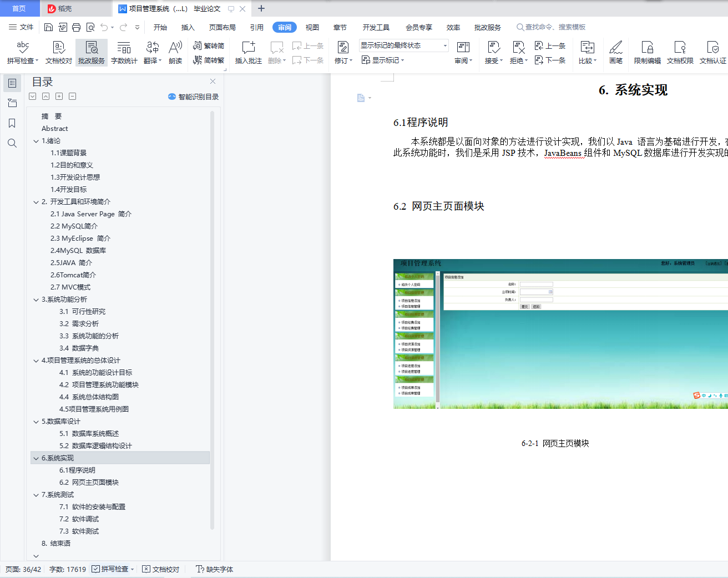
Task: Collapse the 5.数据库设计 section
Action: click(x=36, y=422)
